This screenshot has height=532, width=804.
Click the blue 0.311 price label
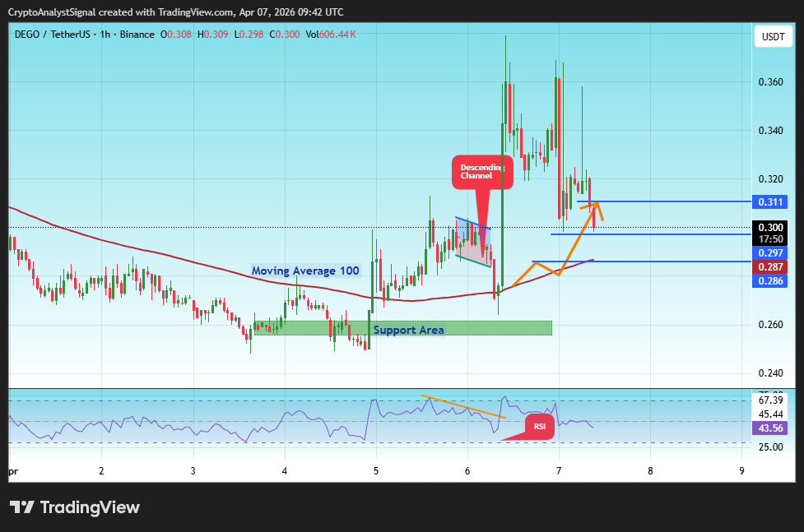(770, 202)
